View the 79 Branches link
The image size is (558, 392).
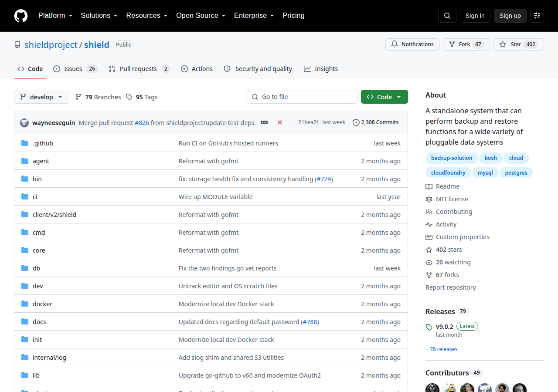98,97
